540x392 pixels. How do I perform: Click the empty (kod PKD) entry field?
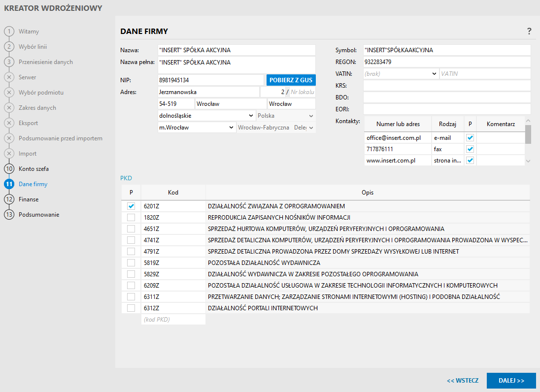pyautogui.click(x=173, y=320)
